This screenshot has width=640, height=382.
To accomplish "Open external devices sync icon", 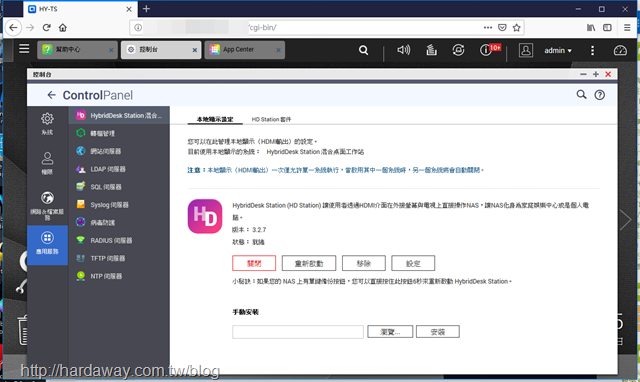I will coord(458,50).
